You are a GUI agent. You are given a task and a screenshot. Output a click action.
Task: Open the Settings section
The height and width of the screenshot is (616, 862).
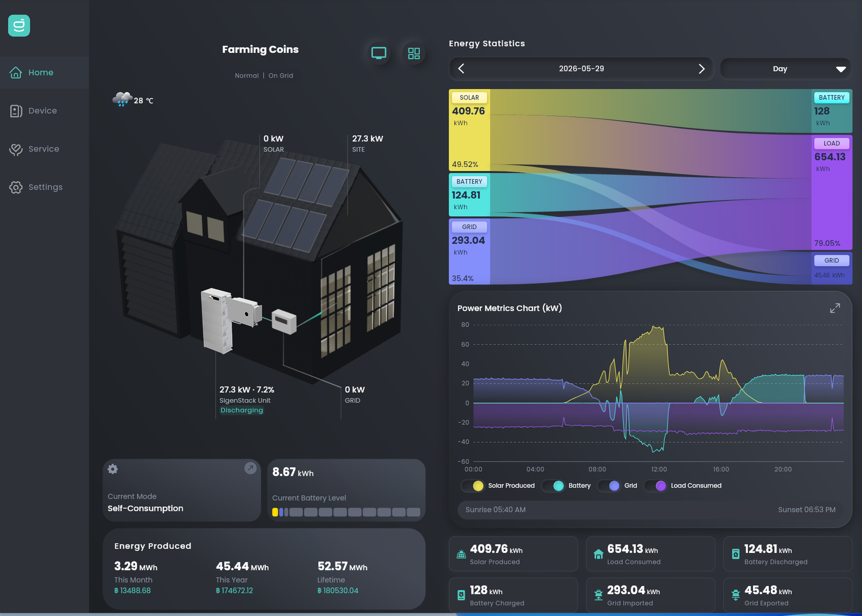pyautogui.click(x=44, y=187)
